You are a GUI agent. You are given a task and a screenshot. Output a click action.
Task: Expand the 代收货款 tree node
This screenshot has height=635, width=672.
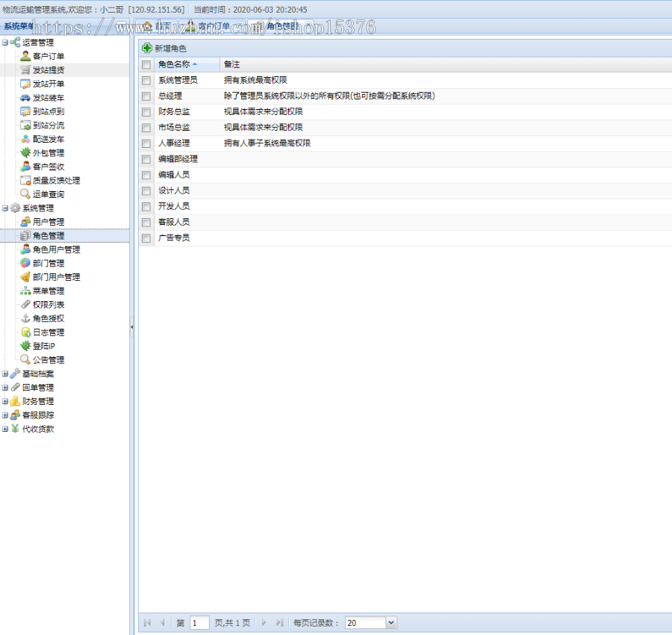click(x=5, y=429)
